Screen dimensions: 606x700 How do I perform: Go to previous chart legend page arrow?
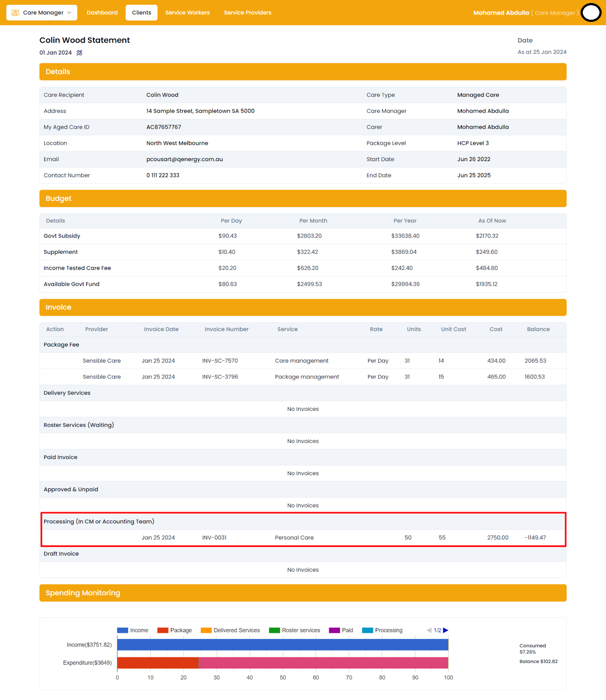pyautogui.click(x=429, y=630)
